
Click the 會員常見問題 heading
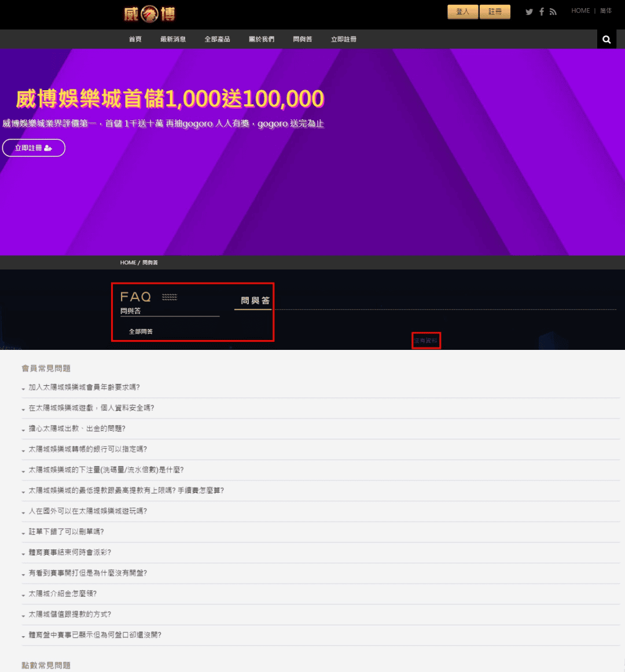tap(46, 368)
